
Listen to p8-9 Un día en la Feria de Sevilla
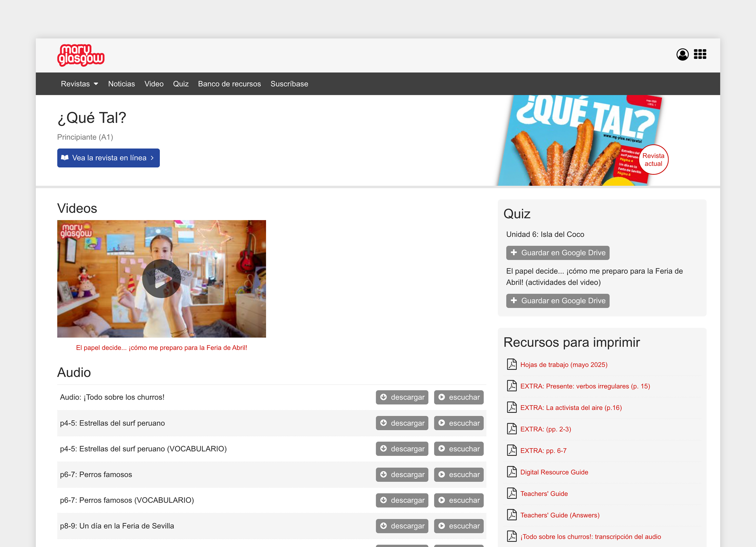(x=458, y=526)
